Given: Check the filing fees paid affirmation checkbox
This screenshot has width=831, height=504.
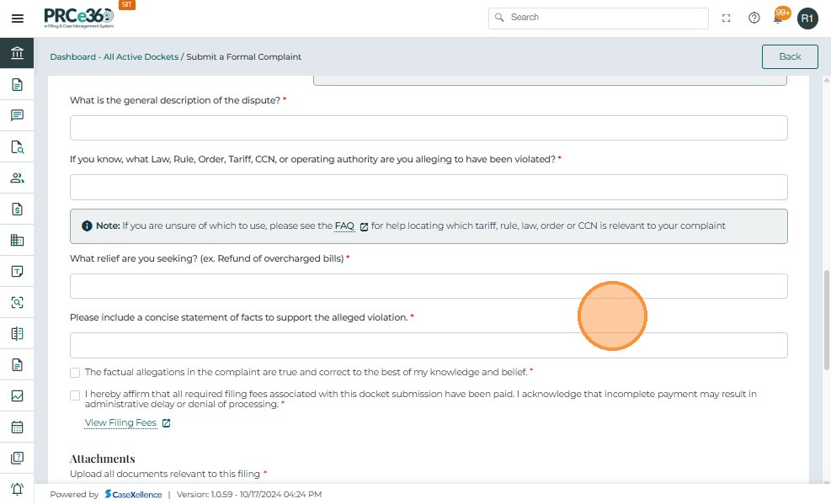Looking at the screenshot, I should (75, 395).
